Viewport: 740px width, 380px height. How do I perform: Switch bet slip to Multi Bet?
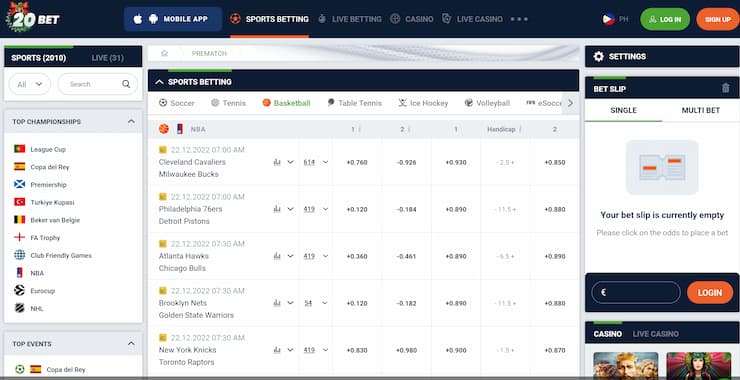[701, 110]
